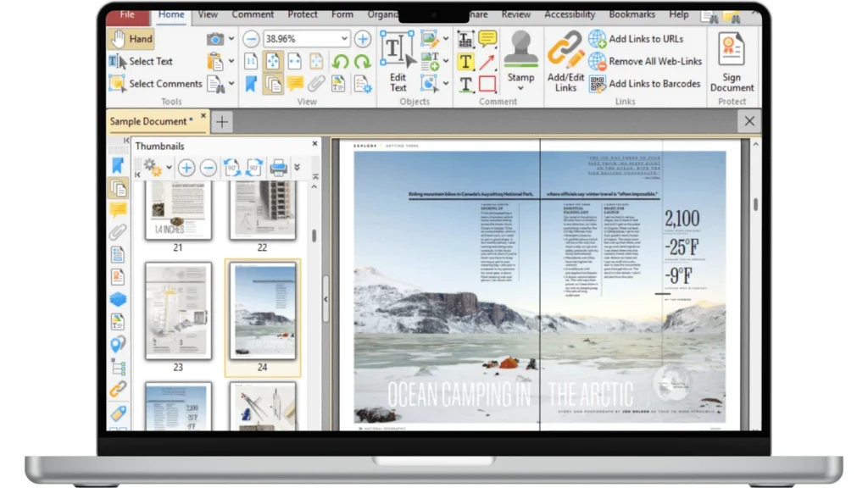Pick the yellow sticky note comment tool
The height and width of the screenshot is (488, 868).
(487, 39)
